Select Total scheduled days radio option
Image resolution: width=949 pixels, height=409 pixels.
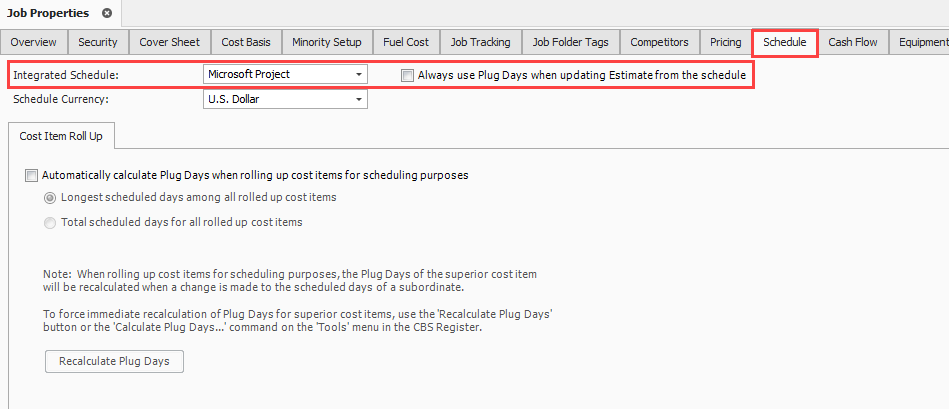click(50, 222)
